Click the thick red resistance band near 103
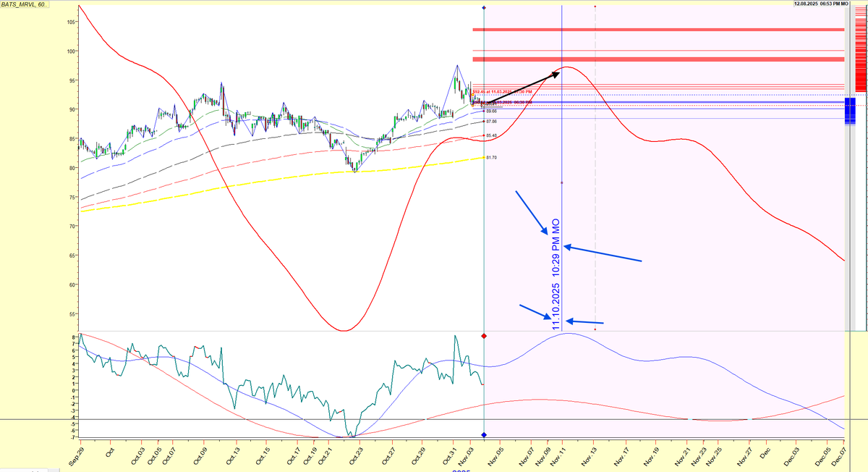Viewport: 868px width, 472px height. click(x=658, y=30)
